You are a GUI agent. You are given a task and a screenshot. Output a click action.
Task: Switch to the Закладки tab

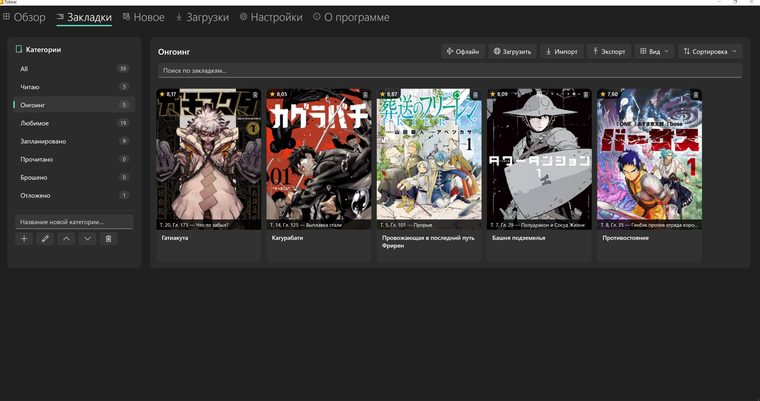pos(84,17)
